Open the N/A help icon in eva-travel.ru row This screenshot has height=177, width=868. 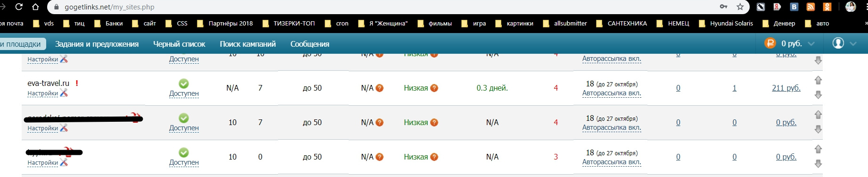[x=379, y=88]
